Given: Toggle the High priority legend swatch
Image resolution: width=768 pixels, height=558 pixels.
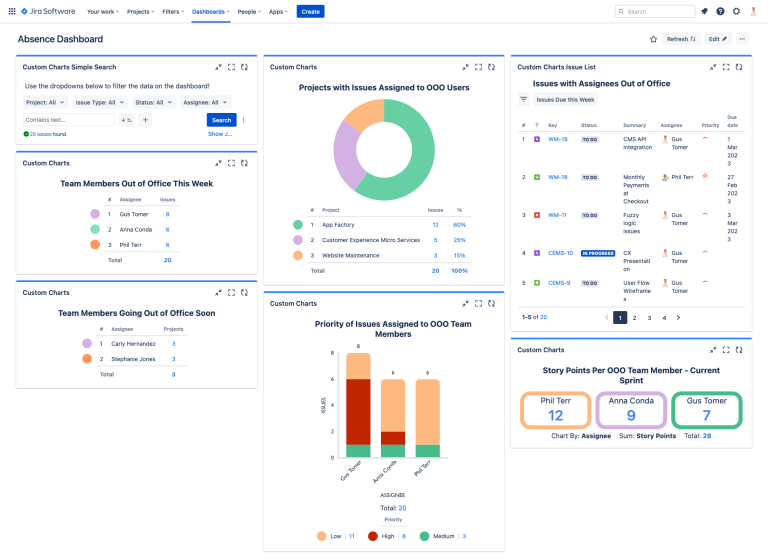Looking at the screenshot, I should click(x=373, y=536).
